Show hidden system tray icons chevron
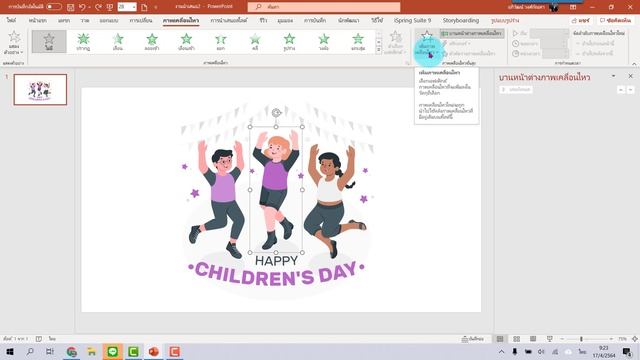The width and height of the screenshot is (640, 360). point(501,351)
